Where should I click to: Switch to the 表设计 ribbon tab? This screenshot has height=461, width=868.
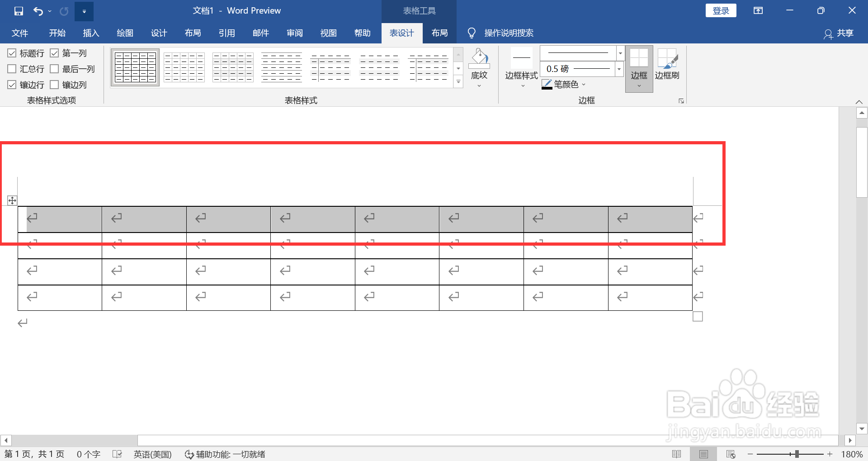401,33
